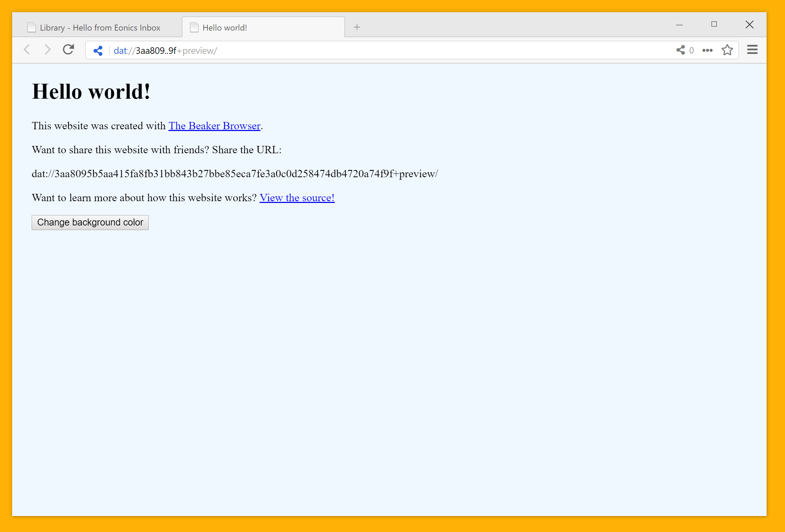785x532 pixels.
Task: Click the forward navigation arrow
Action: (x=48, y=50)
